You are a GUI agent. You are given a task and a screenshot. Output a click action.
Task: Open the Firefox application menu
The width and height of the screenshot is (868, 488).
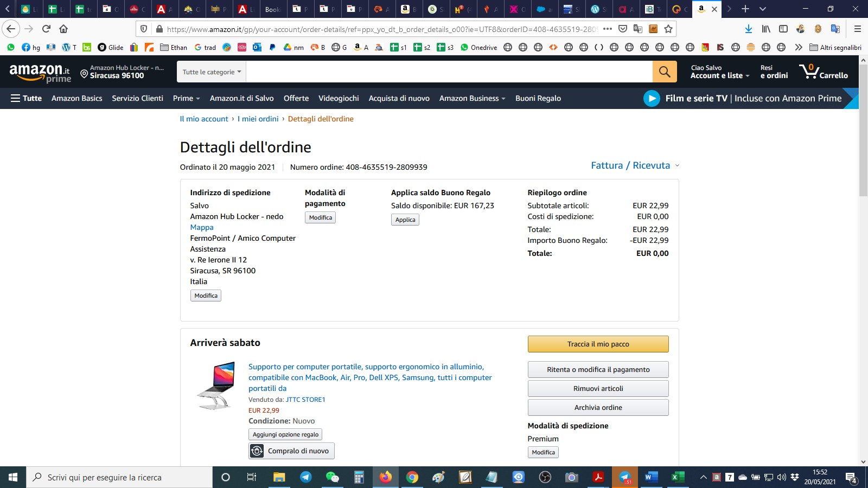coord(858,29)
